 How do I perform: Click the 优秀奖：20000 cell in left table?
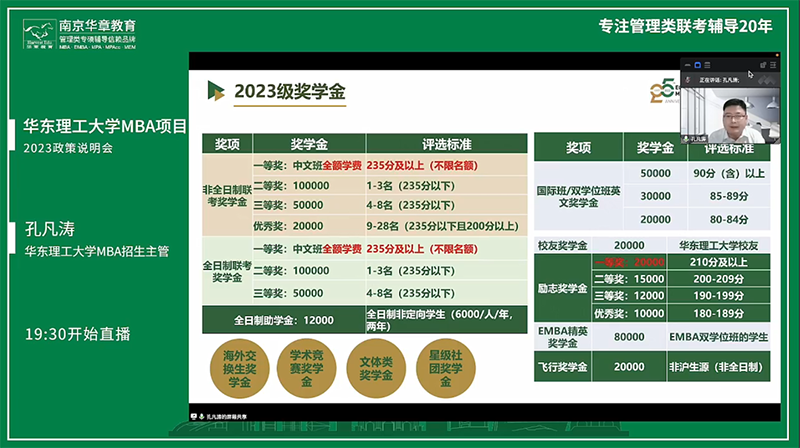(309, 226)
